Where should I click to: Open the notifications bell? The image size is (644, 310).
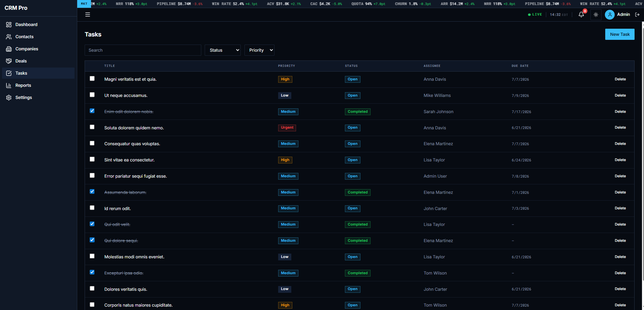pos(581,15)
